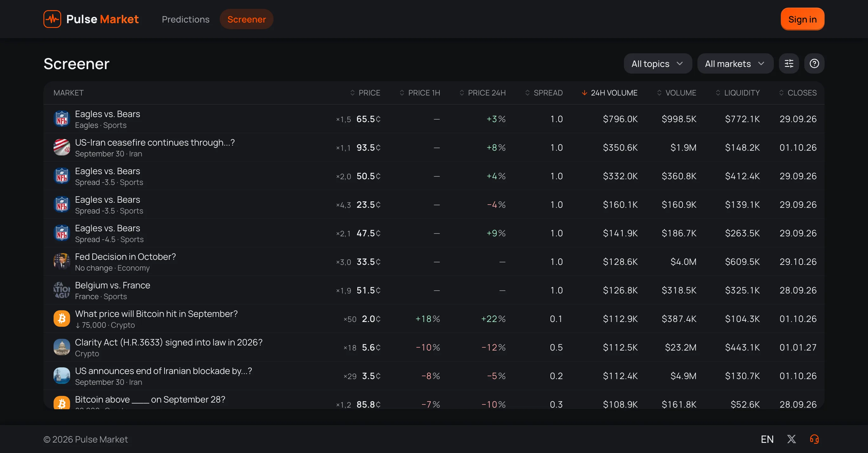Sort table by VOLUME column
This screenshot has height=453, width=868.
coord(676,93)
